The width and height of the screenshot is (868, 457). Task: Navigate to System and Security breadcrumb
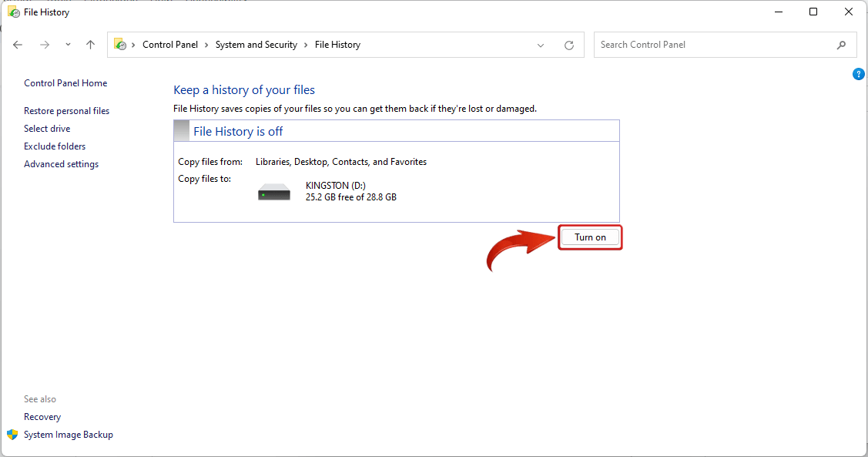[256, 44]
